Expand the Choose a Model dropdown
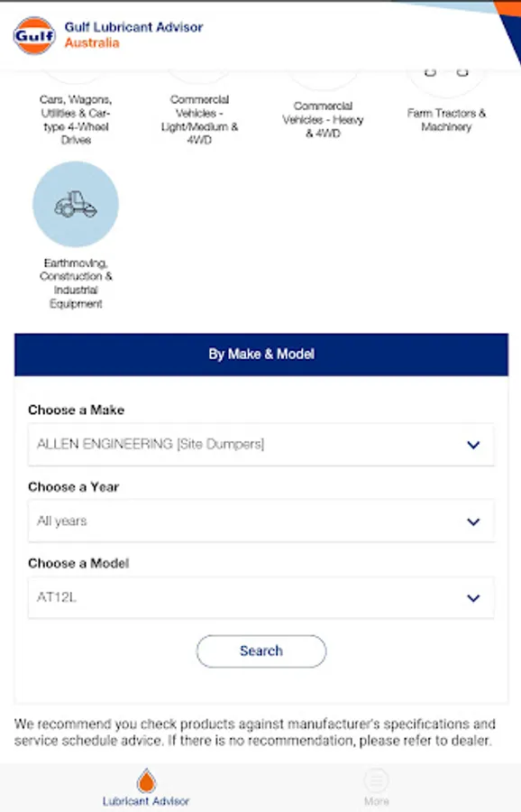Image resolution: width=521 pixels, height=812 pixels. pos(260,597)
